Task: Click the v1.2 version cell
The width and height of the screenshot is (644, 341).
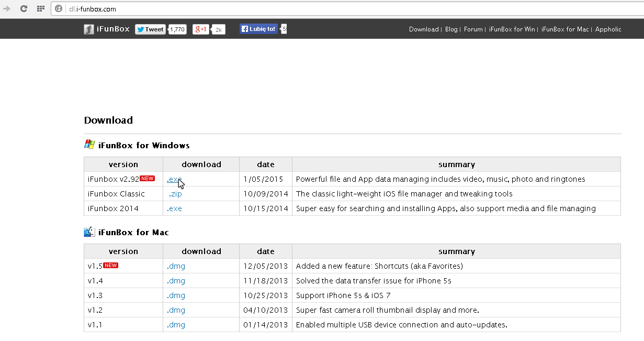Action: click(123, 310)
